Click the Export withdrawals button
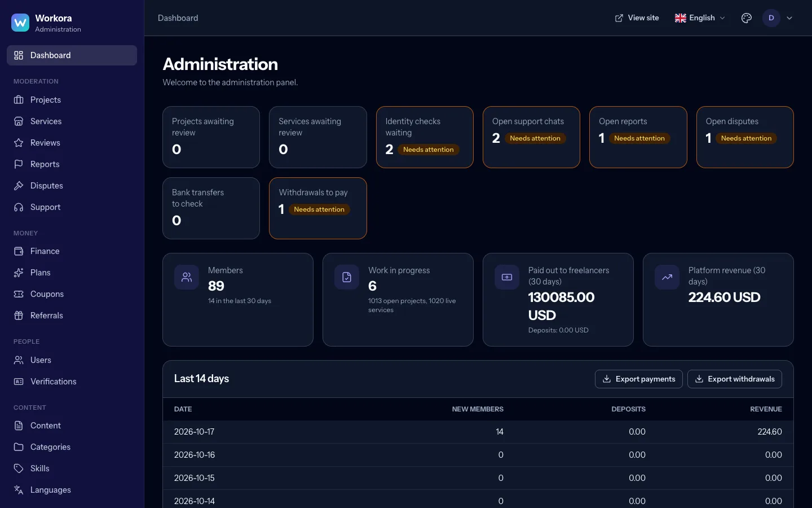Viewport: 812px width, 508px height. coord(735,379)
